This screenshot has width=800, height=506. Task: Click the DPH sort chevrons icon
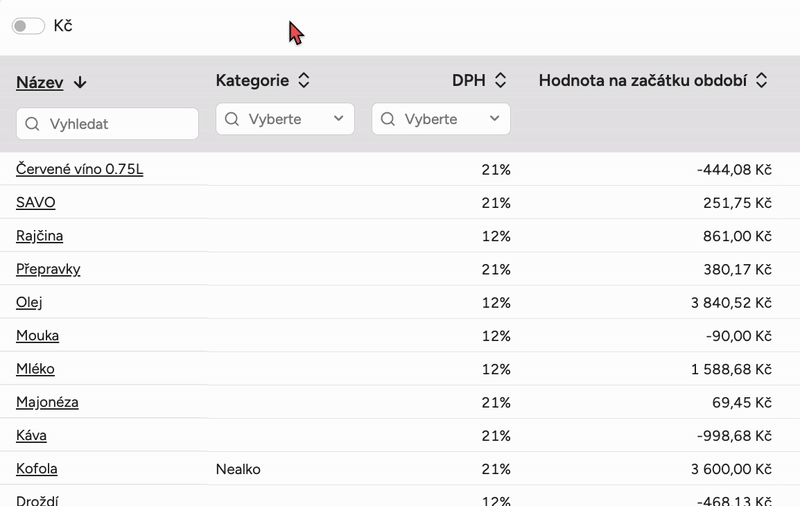click(501, 81)
